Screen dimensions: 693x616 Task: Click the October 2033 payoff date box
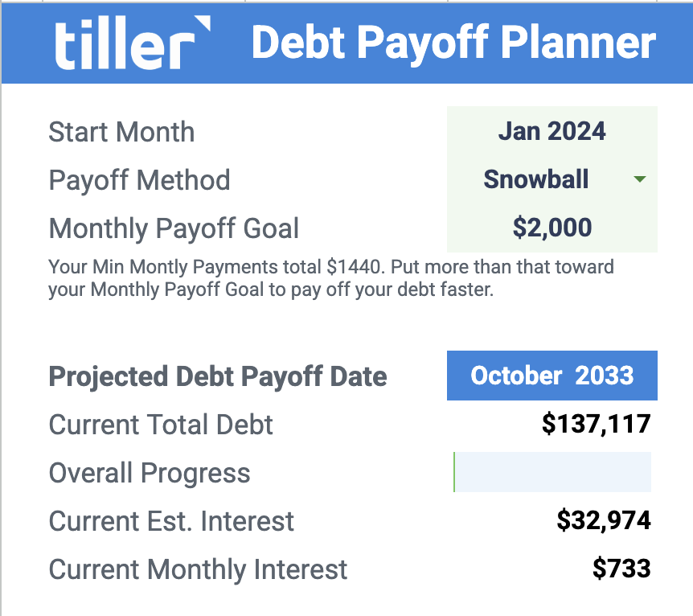pos(552,376)
